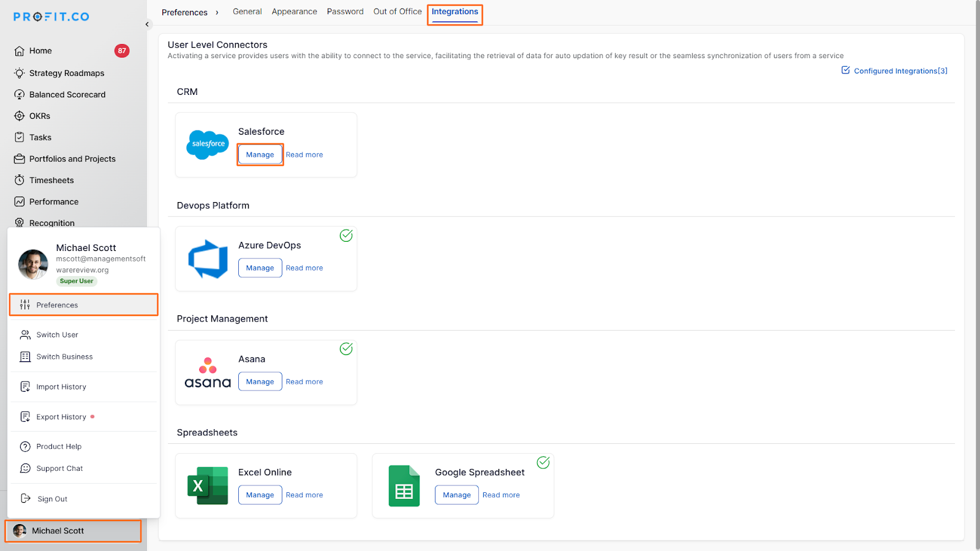Open Import History menu entry

84,387
